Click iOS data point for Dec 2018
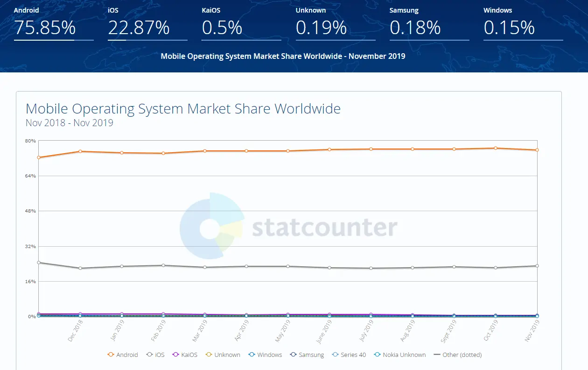Image resolution: width=588 pixels, height=370 pixels. coord(80,268)
